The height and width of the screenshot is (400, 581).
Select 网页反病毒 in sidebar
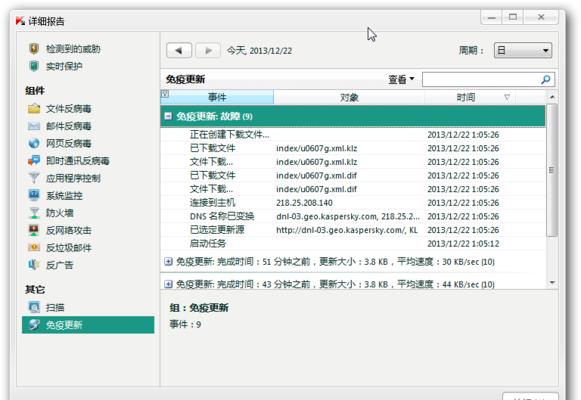click(69, 143)
